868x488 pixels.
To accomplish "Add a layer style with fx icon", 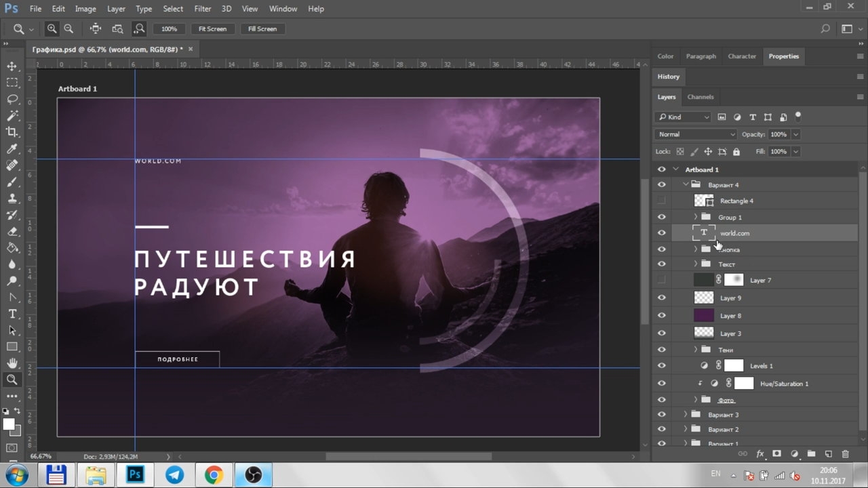I will (x=760, y=453).
